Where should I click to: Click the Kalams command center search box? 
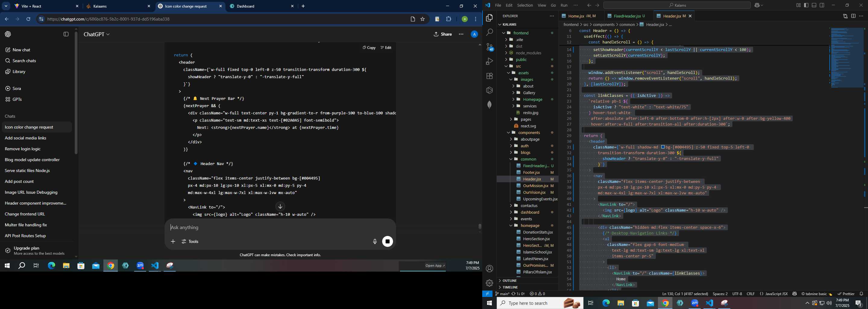677,5
